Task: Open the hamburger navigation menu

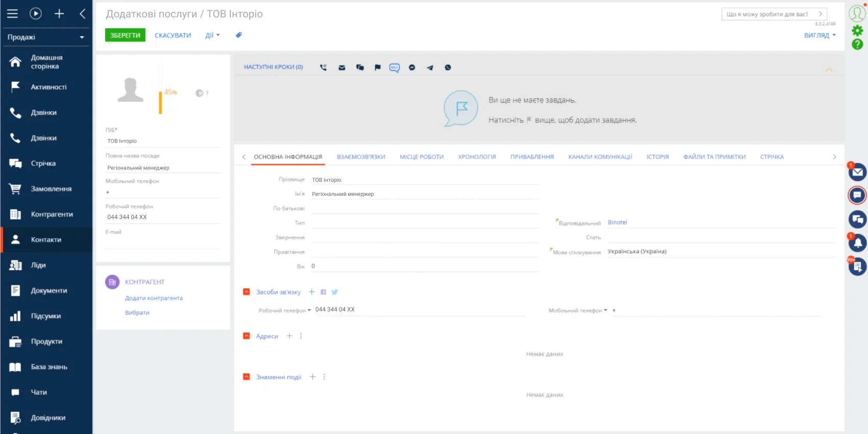Action: [12, 14]
